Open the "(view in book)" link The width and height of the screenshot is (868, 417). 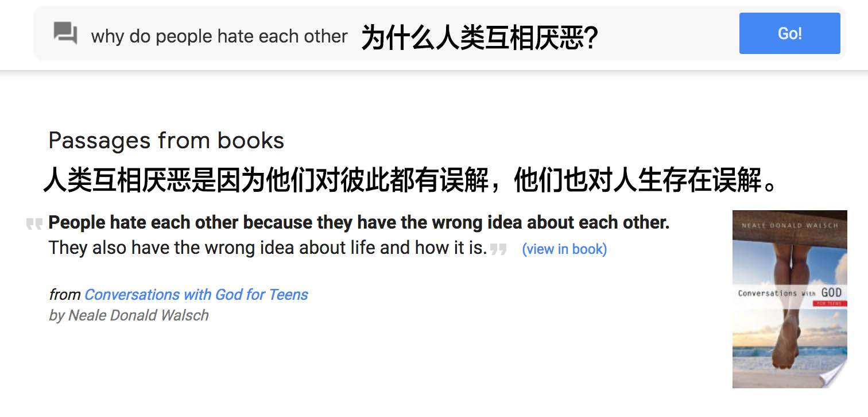[x=564, y=249]
